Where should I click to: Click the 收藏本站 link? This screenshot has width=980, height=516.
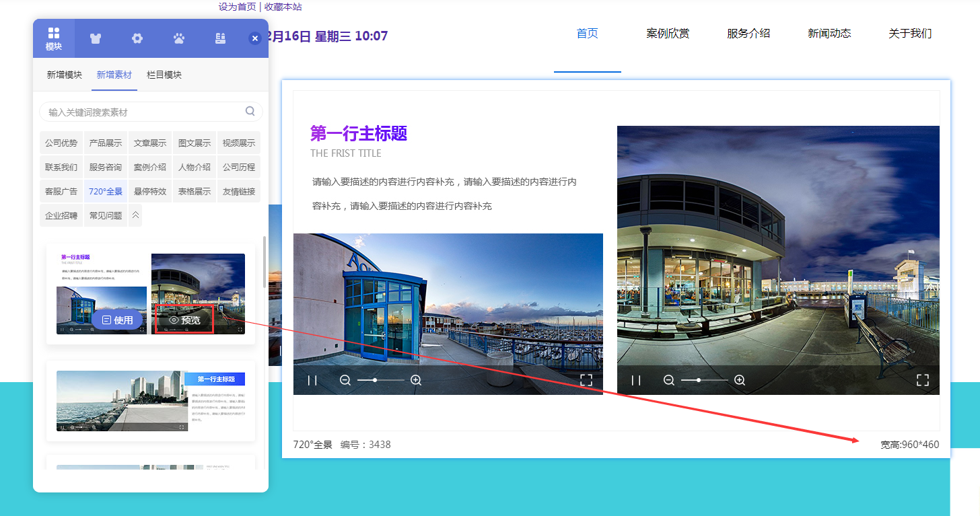click(x=283, y=7)
